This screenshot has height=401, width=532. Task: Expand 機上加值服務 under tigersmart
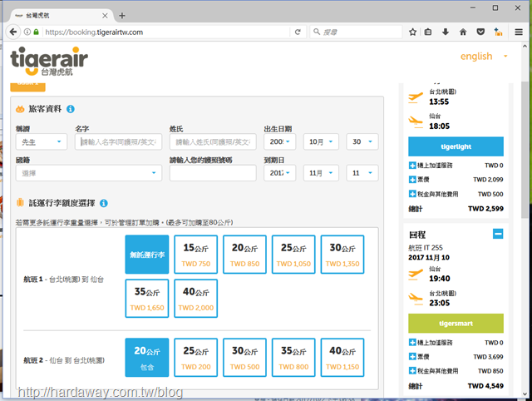pos(412,342)
